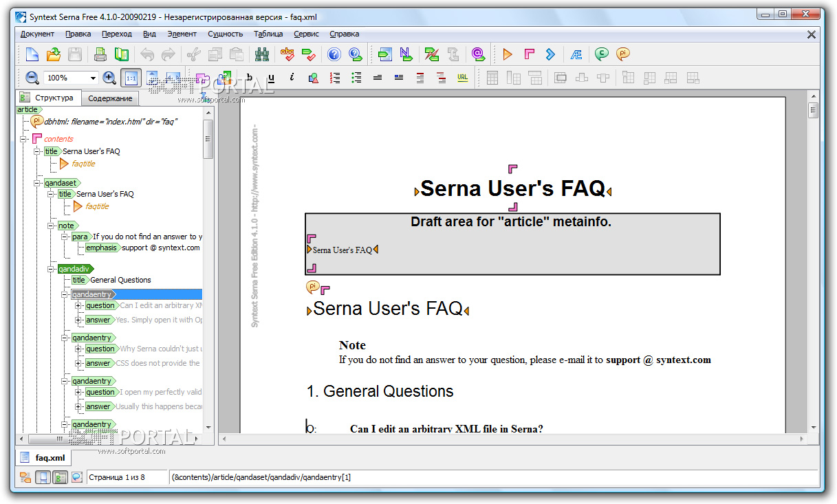Toggle the blue page-frame icon in the status bar
The height and width of the screenshot is (504, 837).
point(43,477)
